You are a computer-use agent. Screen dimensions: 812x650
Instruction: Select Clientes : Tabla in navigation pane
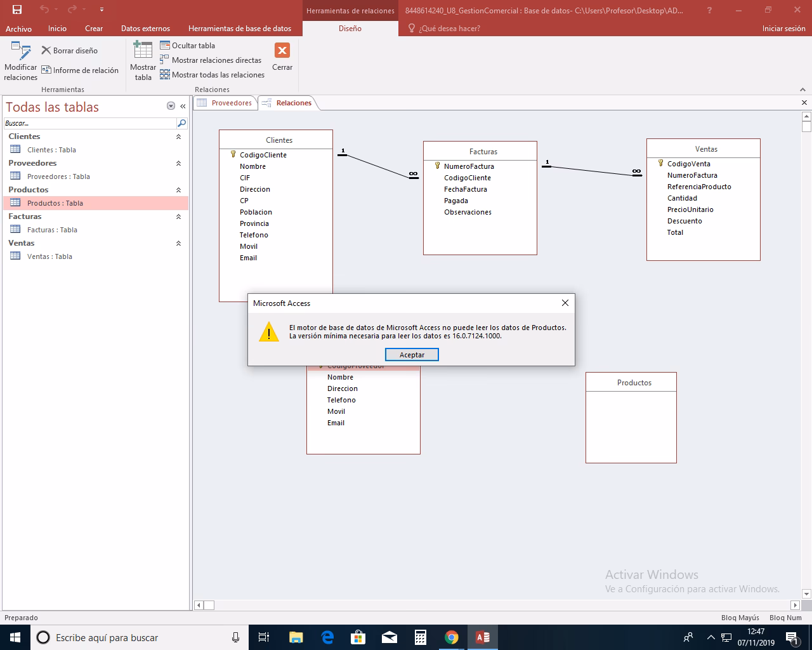click(x=96, y=150)
